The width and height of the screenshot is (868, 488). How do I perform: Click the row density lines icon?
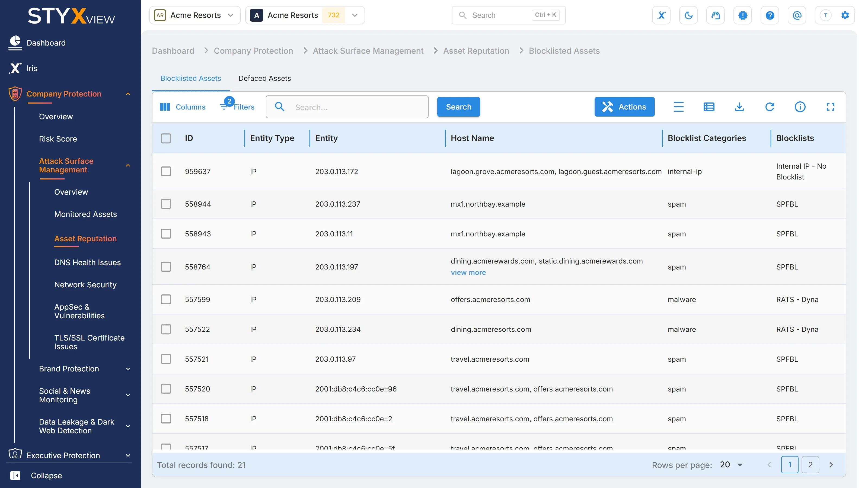pyautogui.click(x=678, y=107)
